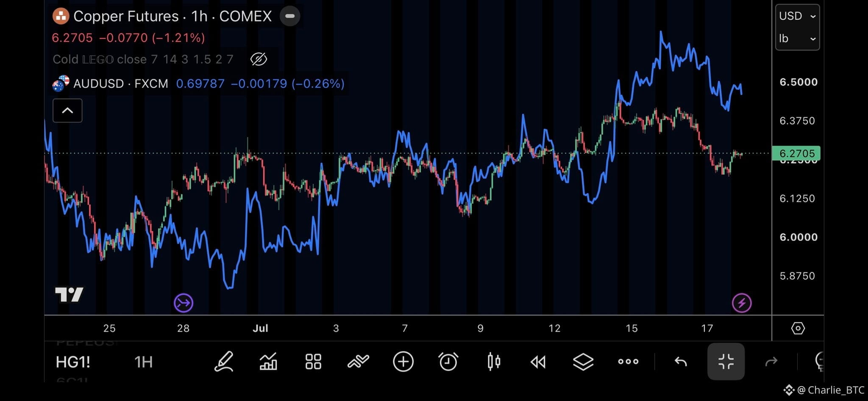The height and width of the screenshot is (401, 868).
Task: Click the 28 date axis label
Action: point(183,328)
